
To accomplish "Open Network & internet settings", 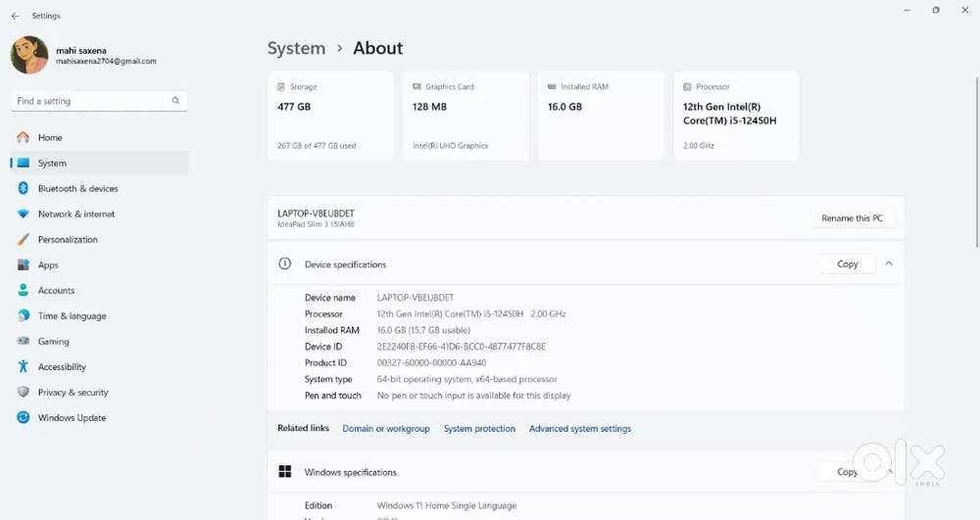I will (99, 214).
